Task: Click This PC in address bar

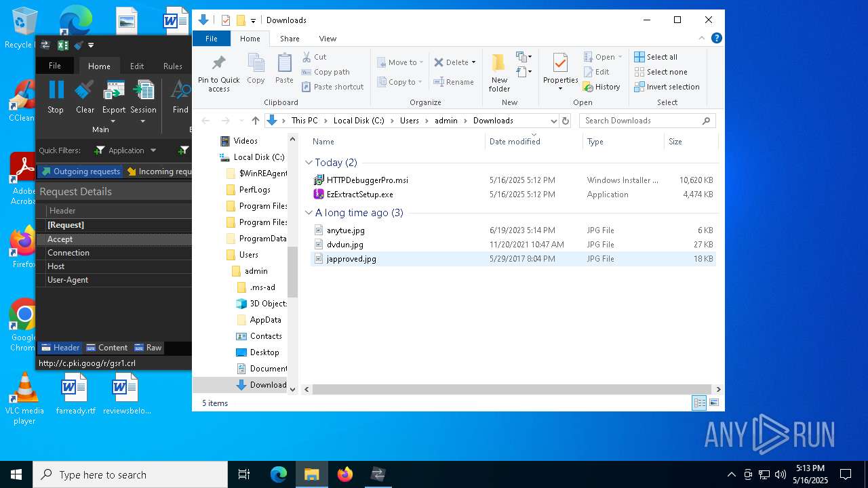Action: (304, 121)
